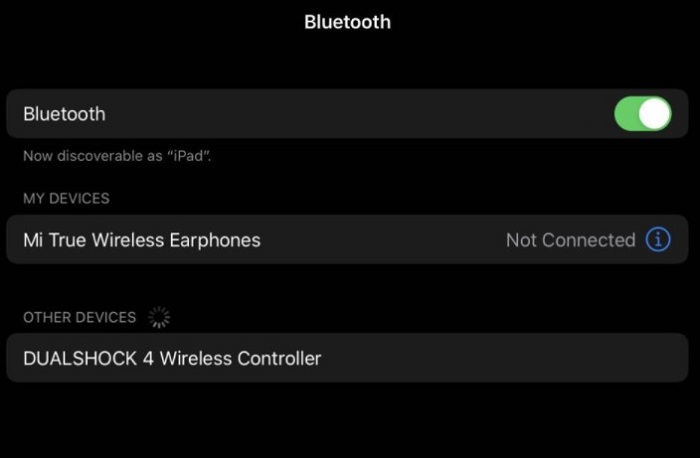Screen dimensions: 700x458
Task: Click the Bluetooth page title
Action: pyautogui.click(x=347, y=22)
